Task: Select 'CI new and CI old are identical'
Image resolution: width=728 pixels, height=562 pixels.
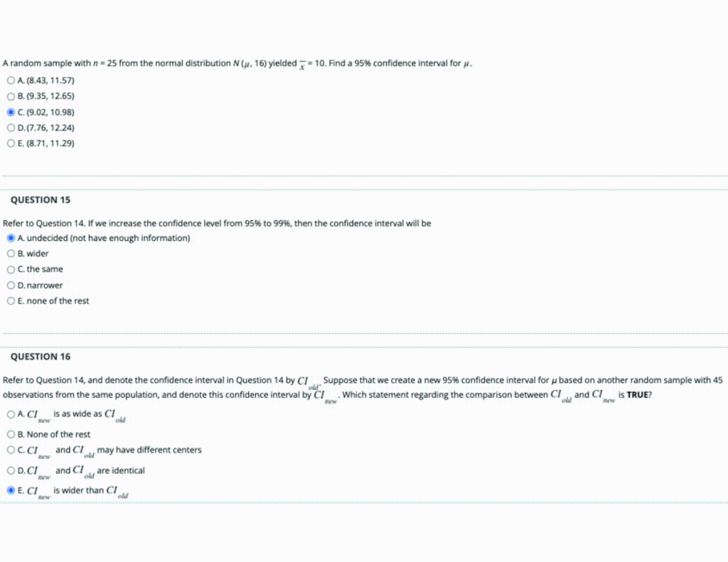Action: tap(11, 470)
